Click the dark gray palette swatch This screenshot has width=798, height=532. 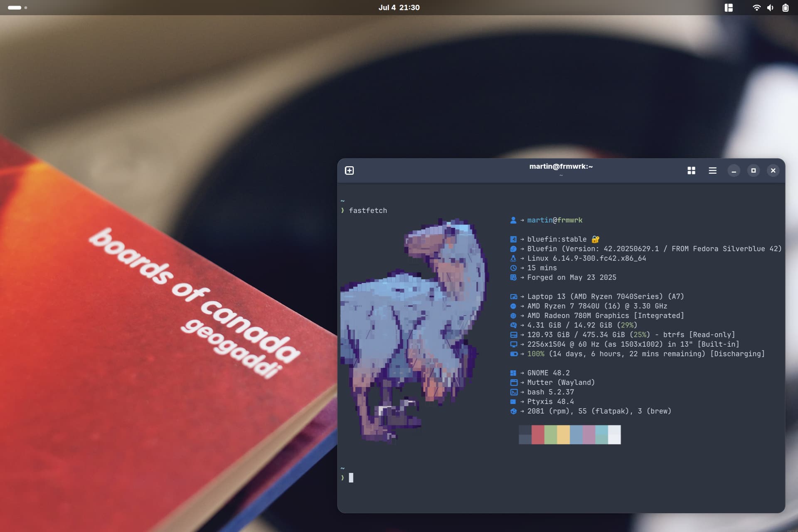point(525,435)
